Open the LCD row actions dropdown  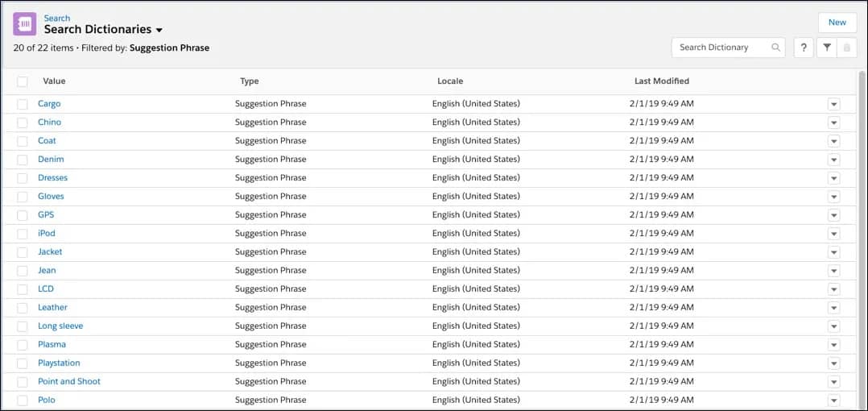[x=833, y=289]
